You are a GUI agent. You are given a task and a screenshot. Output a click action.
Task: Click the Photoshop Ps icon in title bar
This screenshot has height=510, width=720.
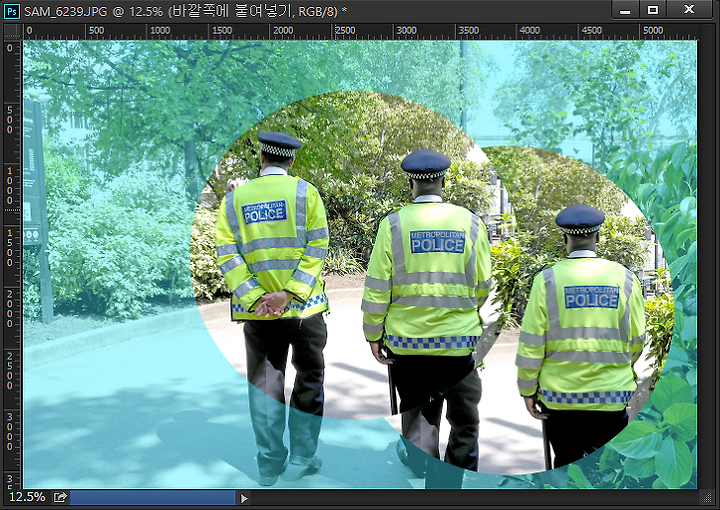click(11, 11)
